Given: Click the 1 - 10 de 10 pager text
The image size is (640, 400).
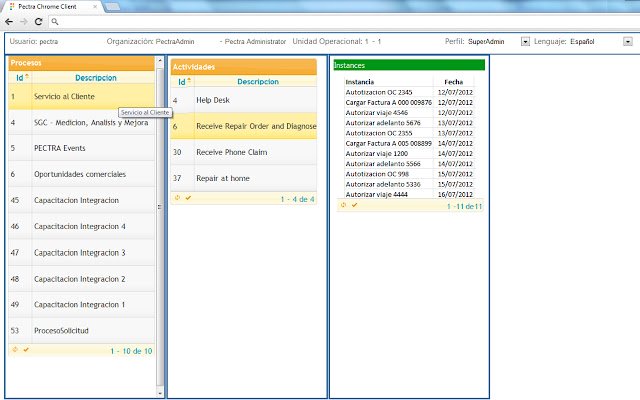Looking at the screenshot, I should point(131,351).
